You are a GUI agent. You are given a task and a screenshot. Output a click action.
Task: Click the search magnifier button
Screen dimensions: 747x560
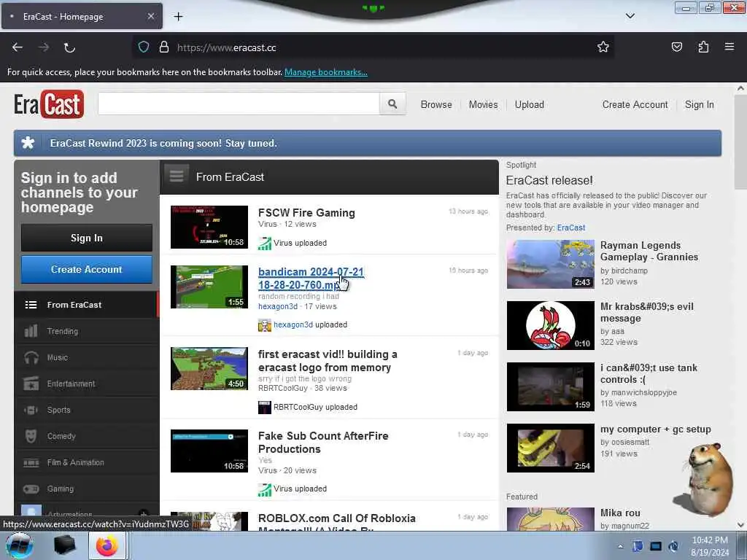(392, 104)
